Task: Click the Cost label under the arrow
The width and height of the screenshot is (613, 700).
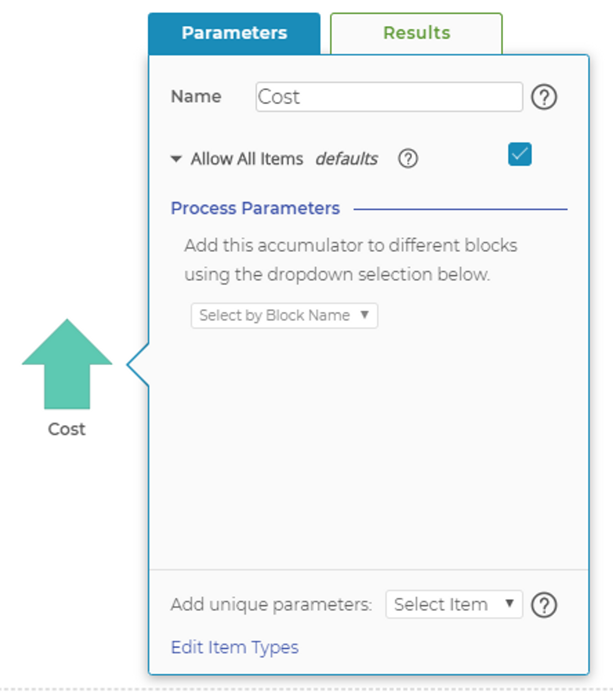Action: (x=67, y=429)
